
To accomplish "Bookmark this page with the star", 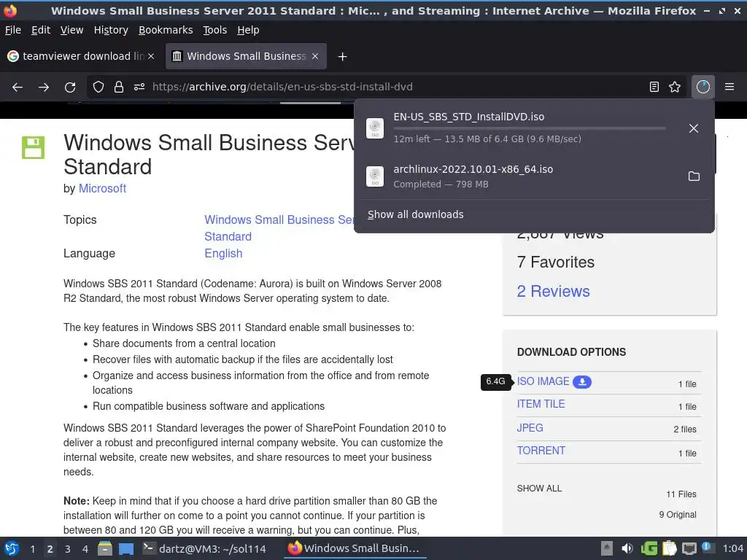I will pyautogui.click(x=675, y=87).
